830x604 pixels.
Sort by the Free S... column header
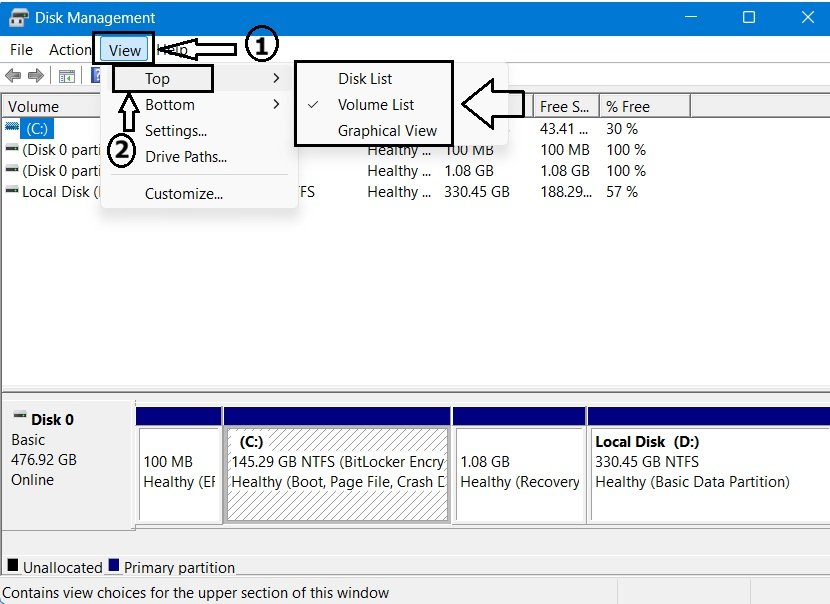point(565,106)
